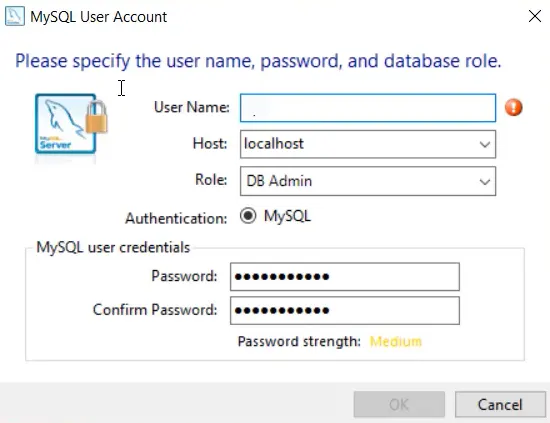This screenshot has width=550, height=423.
Task: Click the red error icon beside User Name
Action: click(x=514, y=107)
